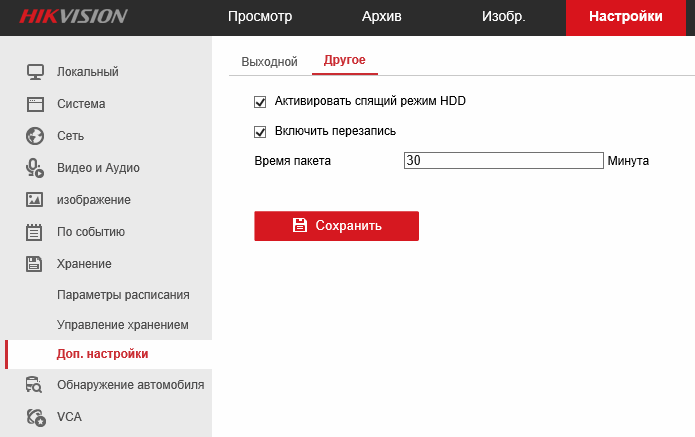Open Локальный settings section
The height and width of the screenshot is (437, 695).
tap(88, 72)
